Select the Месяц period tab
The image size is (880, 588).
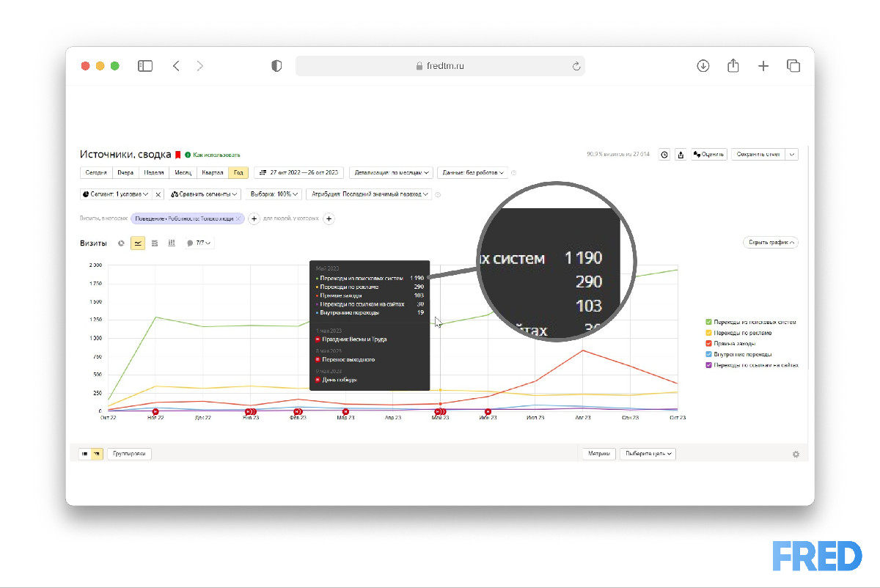click(x=182, y=173)
